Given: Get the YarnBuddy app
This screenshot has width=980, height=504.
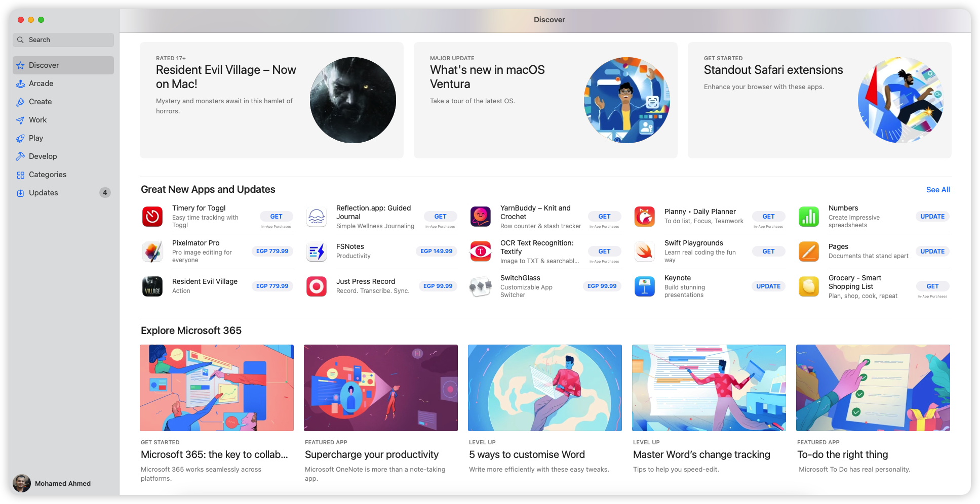Looking at the screenshot, I should click(x=604, y=217).
